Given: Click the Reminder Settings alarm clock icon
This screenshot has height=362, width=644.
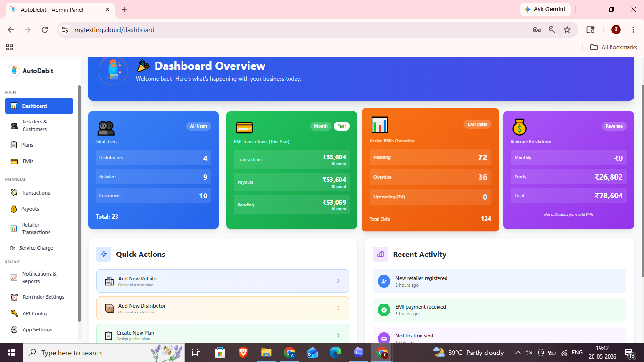Looking at the screenshot, I should [x=14, y=297].
